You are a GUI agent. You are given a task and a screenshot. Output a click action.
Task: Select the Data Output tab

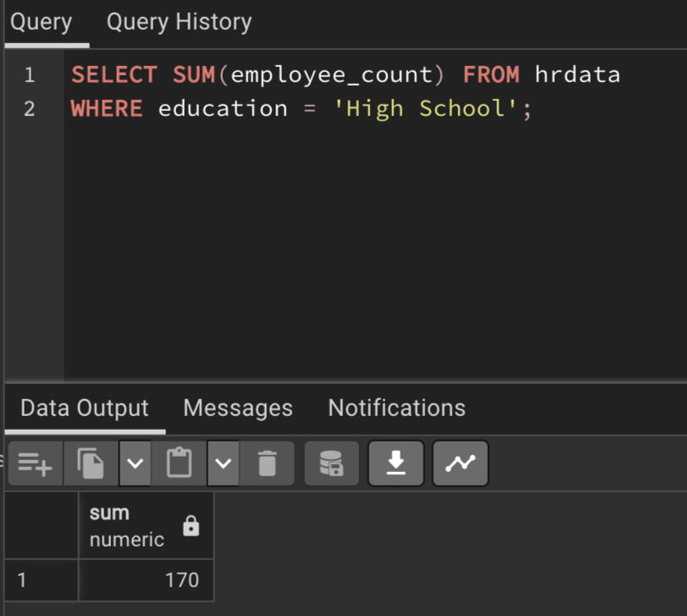(x=85, y=408)
